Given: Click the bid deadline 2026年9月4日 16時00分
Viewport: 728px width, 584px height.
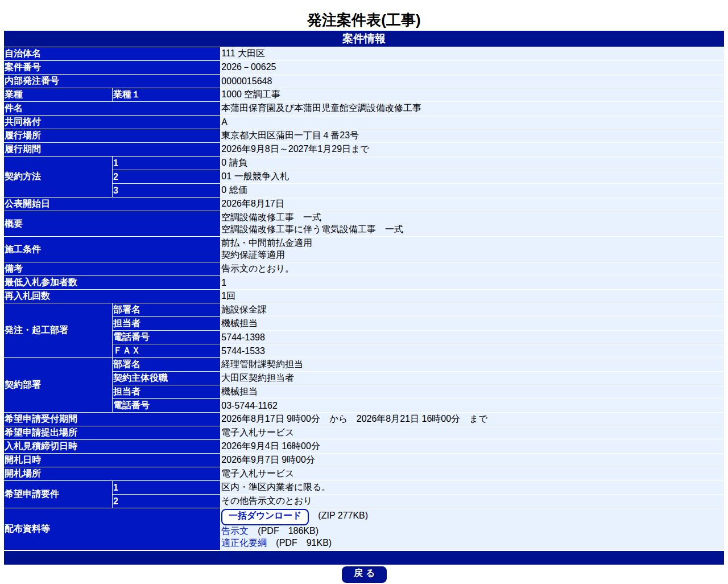Looking at the screenshot, I should pyautogui.click(x=270, y=446).
